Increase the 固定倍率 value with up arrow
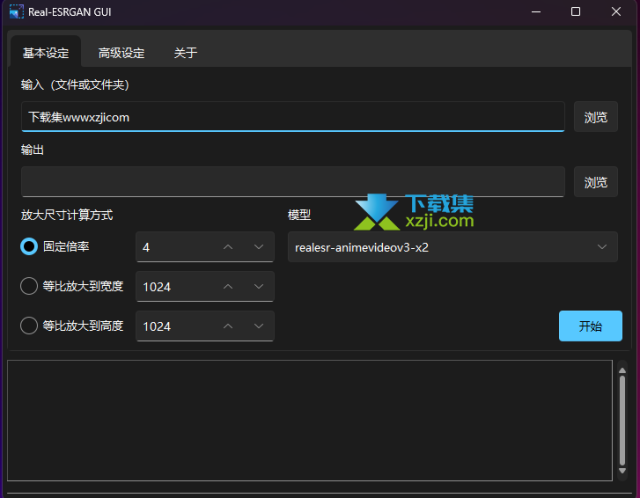Screen dimensions: 640x498 click(x=228, y=247)
